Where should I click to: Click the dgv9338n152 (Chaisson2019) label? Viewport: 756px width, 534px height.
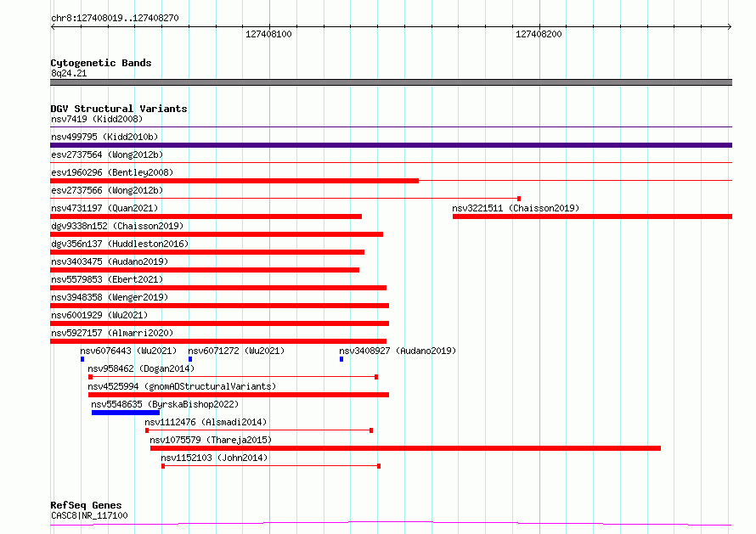click(x=117, y=226)
